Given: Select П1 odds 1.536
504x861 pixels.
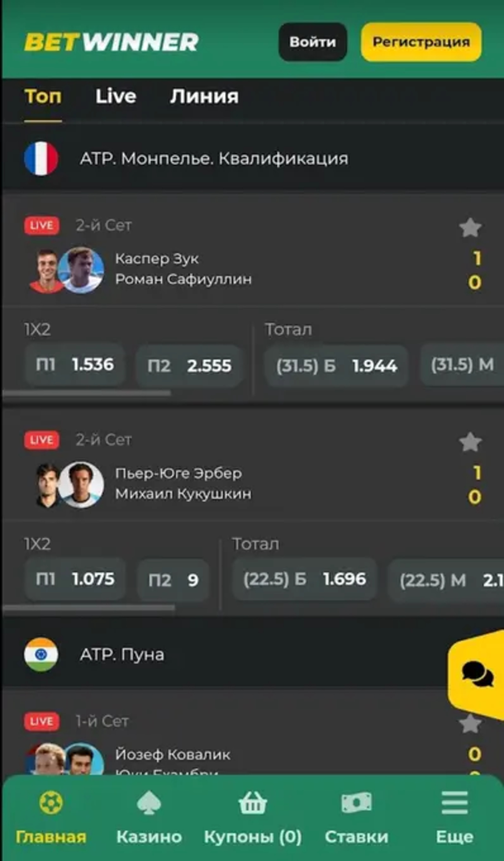Looking at the screenshot, I should click(75, 365).
